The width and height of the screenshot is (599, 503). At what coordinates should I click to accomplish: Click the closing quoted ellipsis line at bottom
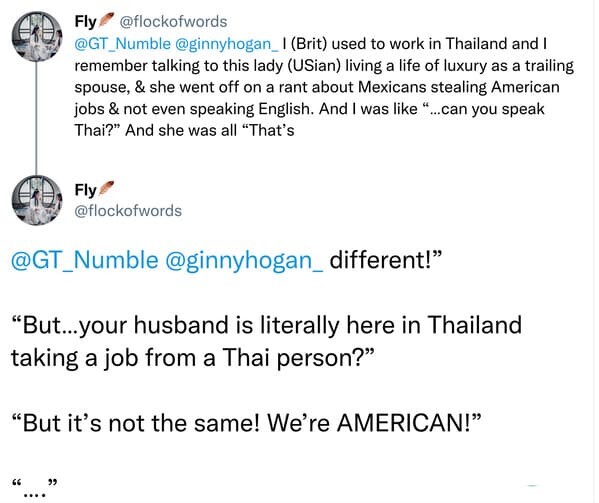point(34,488)
